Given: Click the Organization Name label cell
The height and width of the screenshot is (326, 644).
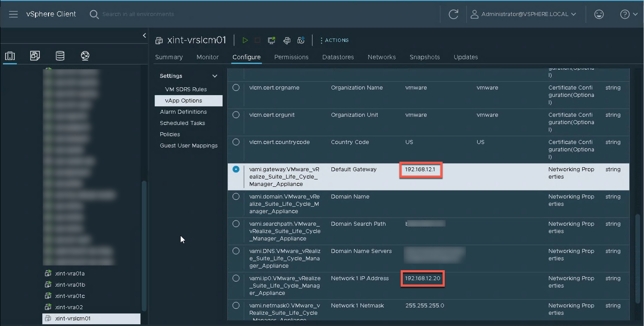Looking at the screenshot, I should pyautogui.click(x=357, y=88).
